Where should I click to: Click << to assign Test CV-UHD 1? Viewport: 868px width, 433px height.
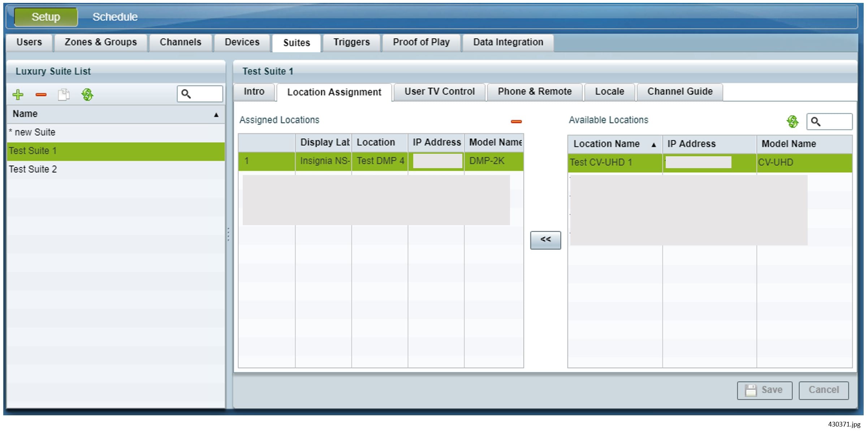[x=545, y=239]
